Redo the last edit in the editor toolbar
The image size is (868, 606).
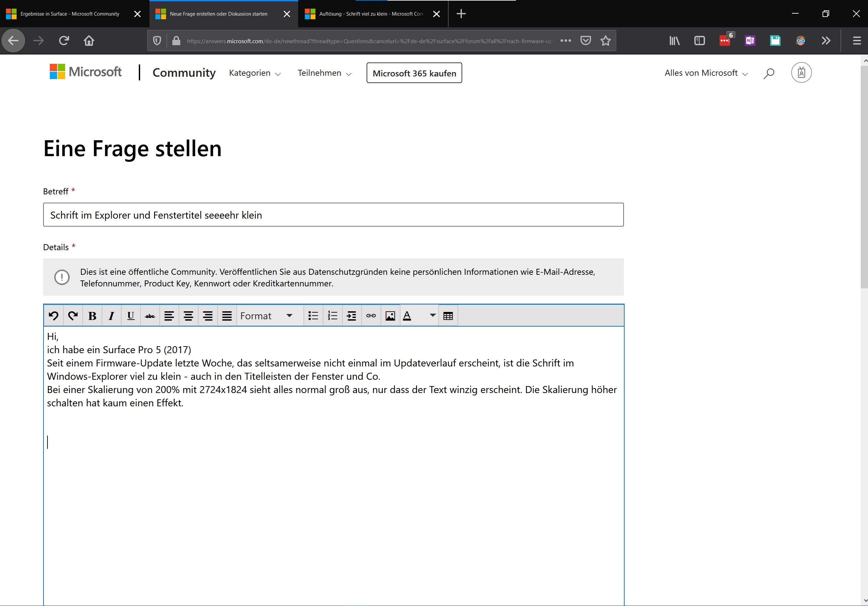coord(73,316)
